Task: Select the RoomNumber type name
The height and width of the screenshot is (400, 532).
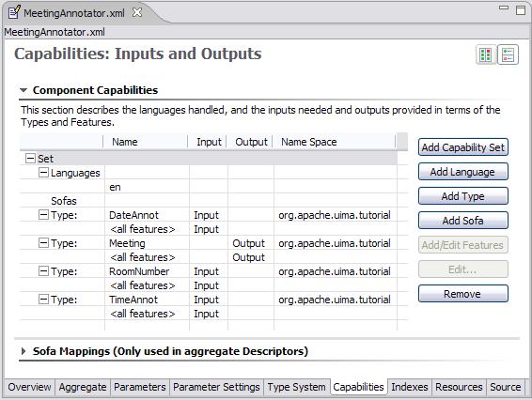Action: 139,271
